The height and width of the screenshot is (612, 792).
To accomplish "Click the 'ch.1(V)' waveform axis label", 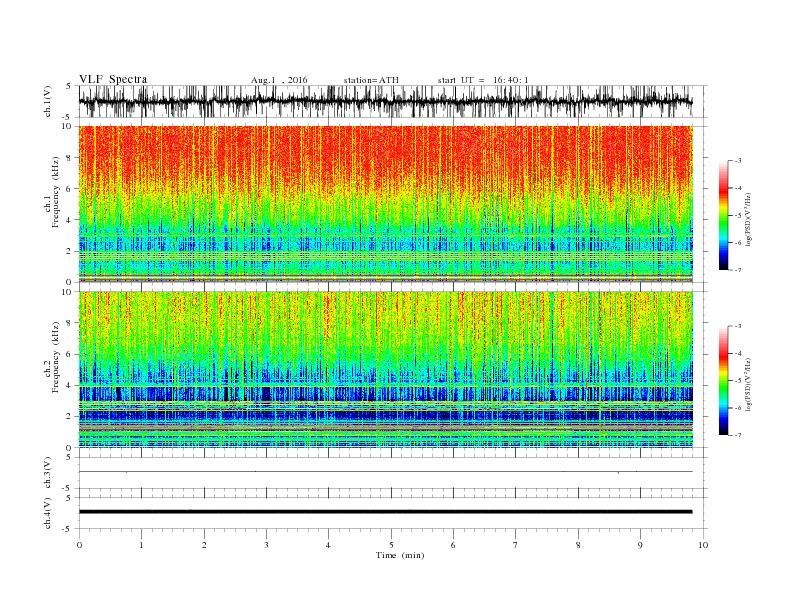I will click(48, 102).
